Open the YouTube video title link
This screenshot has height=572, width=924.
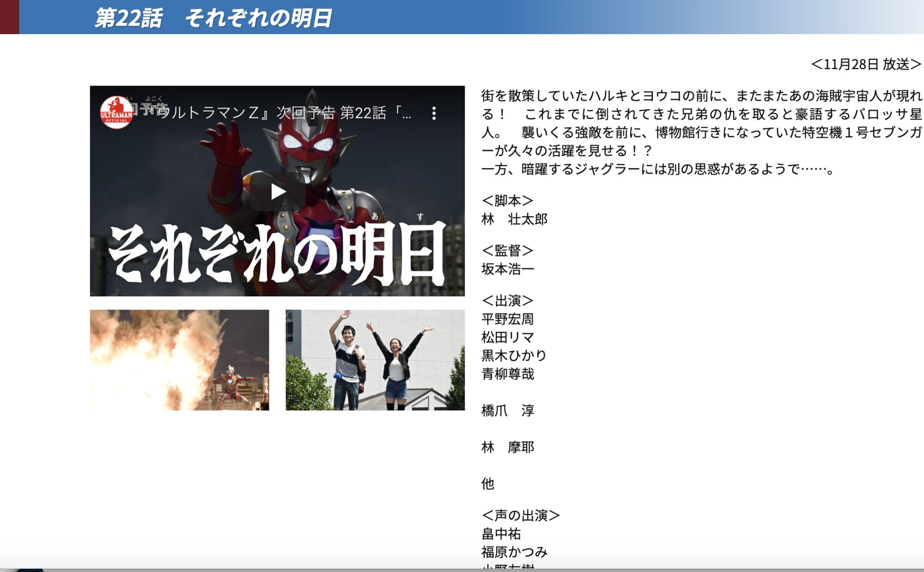click(283, 113)
